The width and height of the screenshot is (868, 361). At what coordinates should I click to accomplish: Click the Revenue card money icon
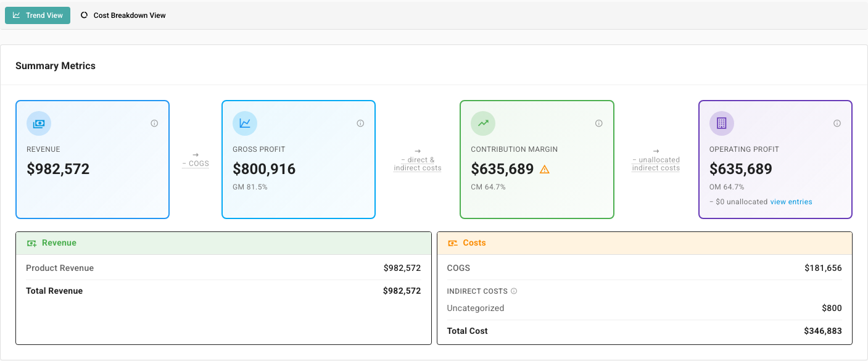pos(39,123)
